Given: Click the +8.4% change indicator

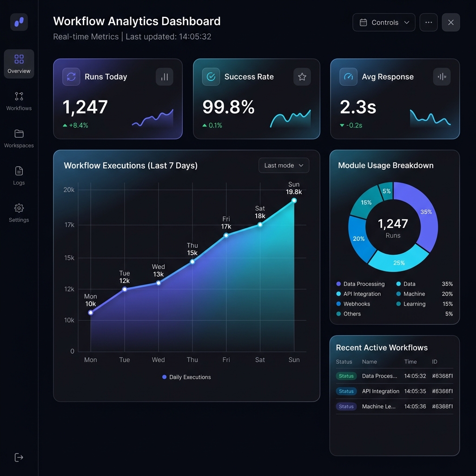Looking at the screenshot, I should pyautogui.click(x=75, y=125).
